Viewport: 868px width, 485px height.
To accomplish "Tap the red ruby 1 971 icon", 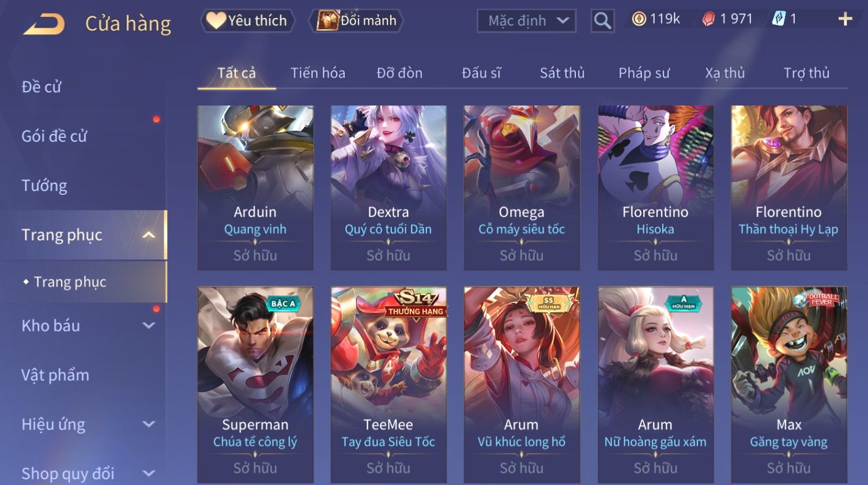I will [708, 20].
